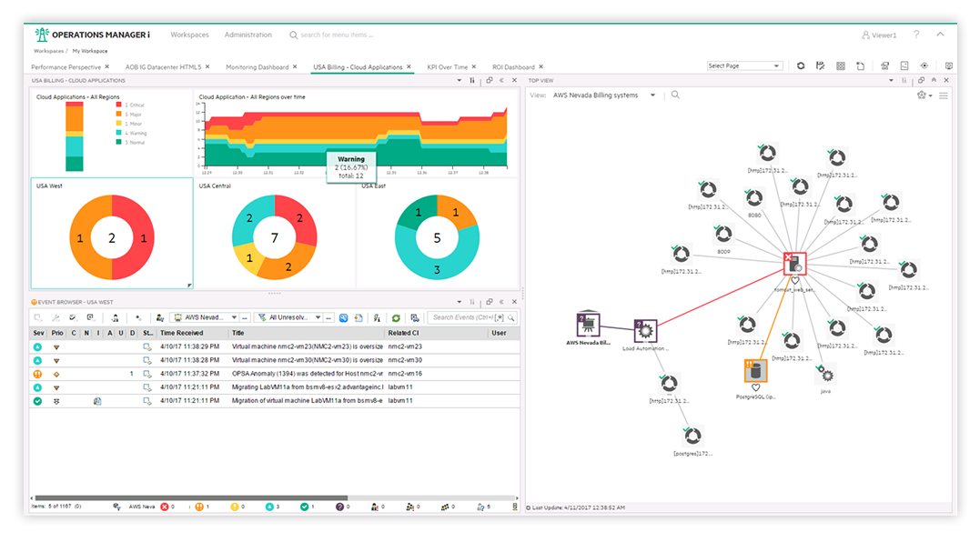
Task: Open the AWS Nevada Billing systems view dropdown
Action: coord(652,95)
